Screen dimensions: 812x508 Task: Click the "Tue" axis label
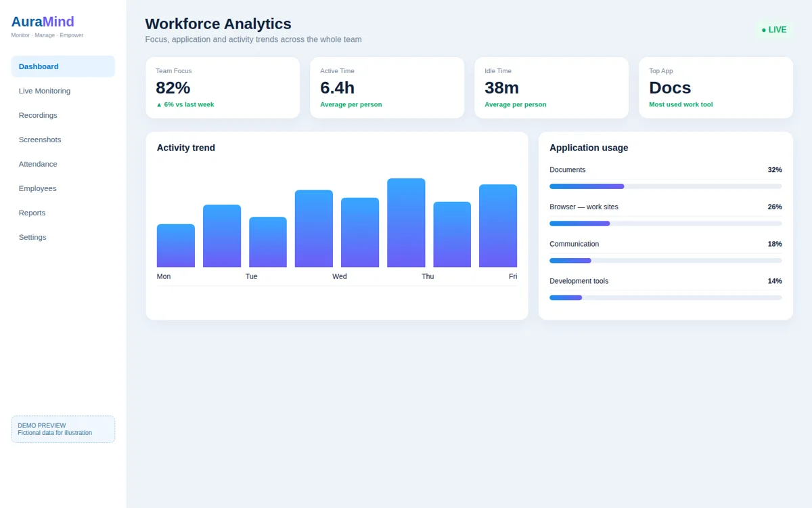[252, 276]
